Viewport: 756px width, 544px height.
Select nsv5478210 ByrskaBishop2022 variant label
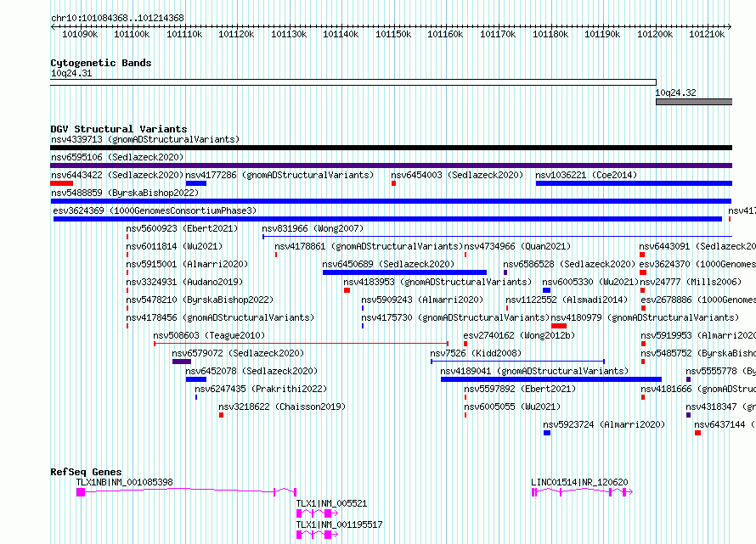(x=200, y=300)
